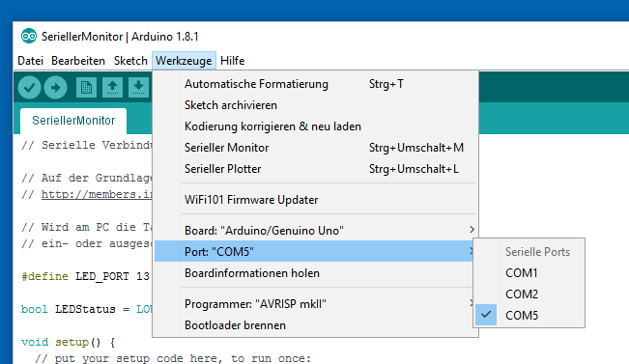
Task: Close the Werkzeuge menu
Action: 184,61
